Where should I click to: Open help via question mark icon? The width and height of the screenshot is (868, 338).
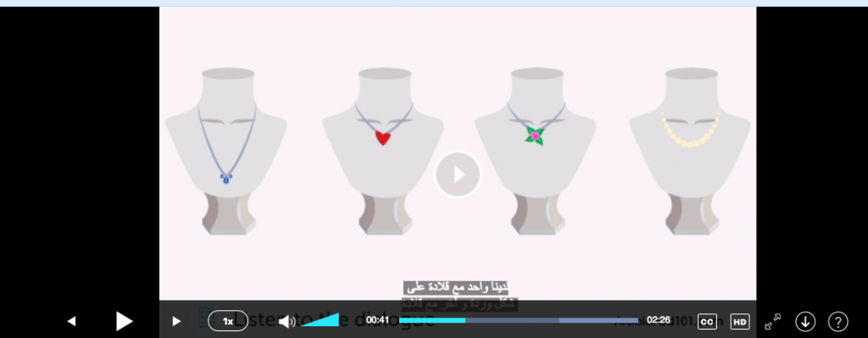click(x=838, y=321)
